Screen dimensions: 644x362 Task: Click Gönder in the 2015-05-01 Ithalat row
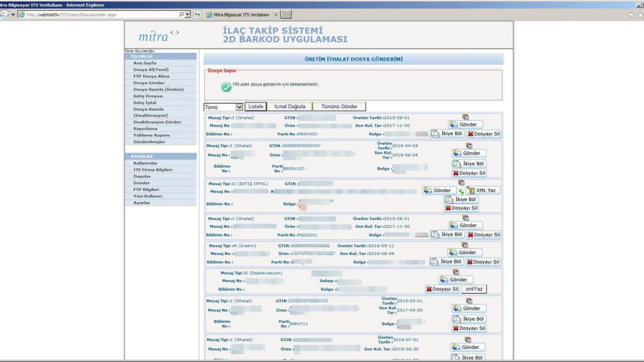tap(469, 308)
